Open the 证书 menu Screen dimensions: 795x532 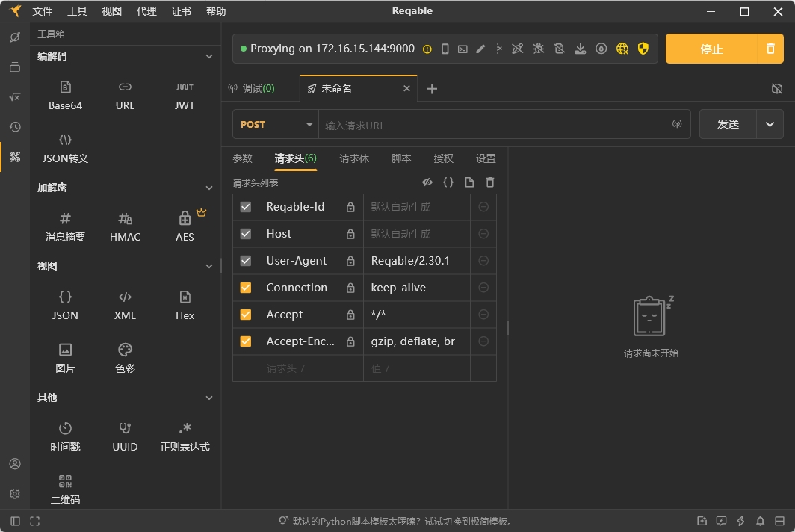[x=181, y=11]
